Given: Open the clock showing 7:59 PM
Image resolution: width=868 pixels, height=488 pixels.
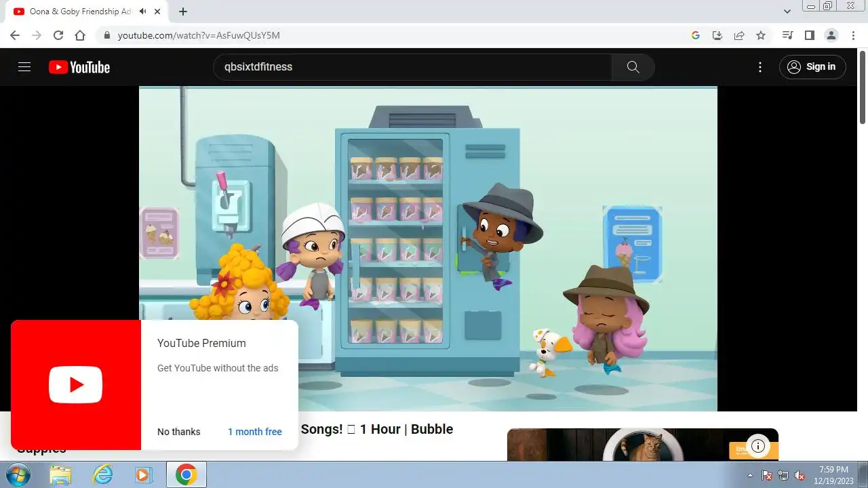Looking at the screenshot, I should [x=833, y=474].
